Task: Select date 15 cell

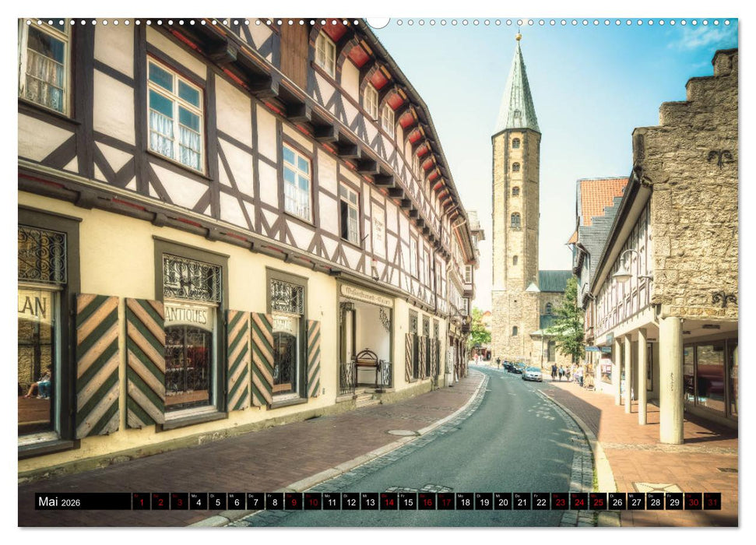Action: (406, 502)
